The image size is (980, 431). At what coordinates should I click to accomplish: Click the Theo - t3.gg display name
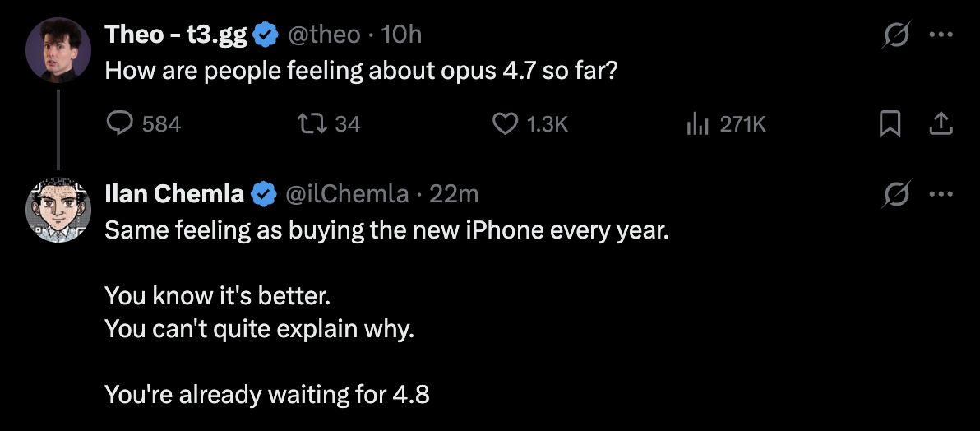(x=175, y=34)
